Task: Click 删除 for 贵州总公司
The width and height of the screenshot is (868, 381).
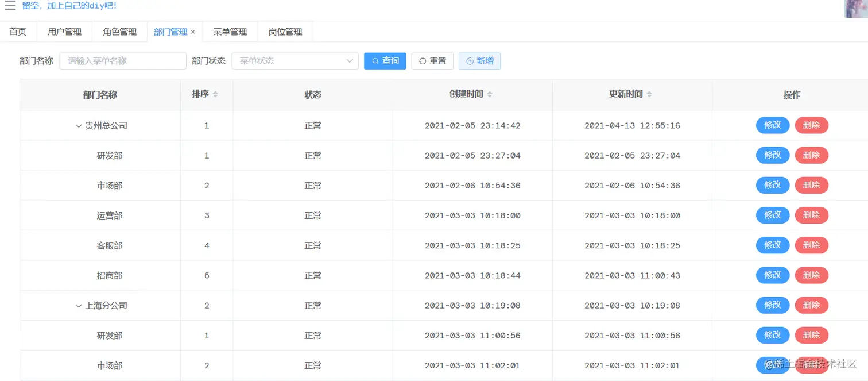Action: 812,125
